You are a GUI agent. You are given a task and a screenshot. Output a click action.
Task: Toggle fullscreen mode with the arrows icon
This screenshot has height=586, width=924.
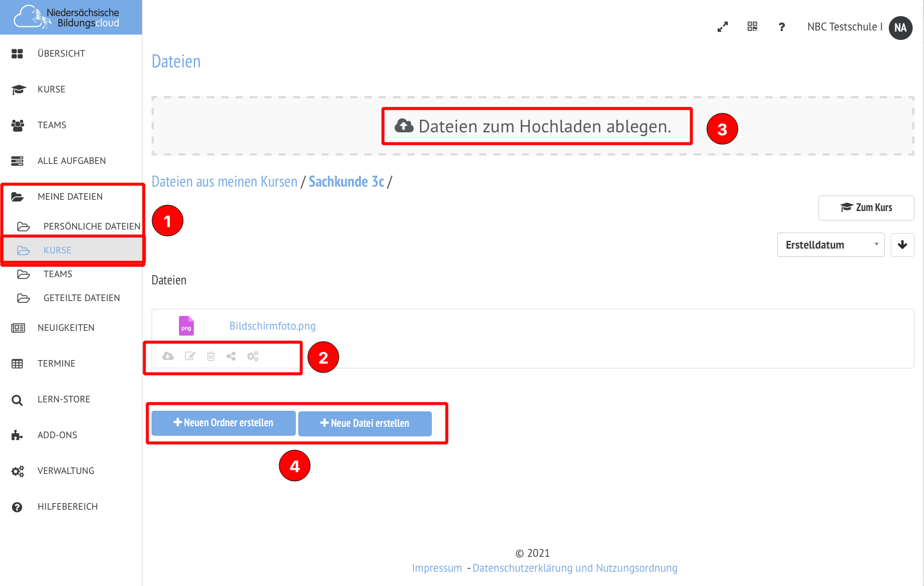(x=722, y=27)
